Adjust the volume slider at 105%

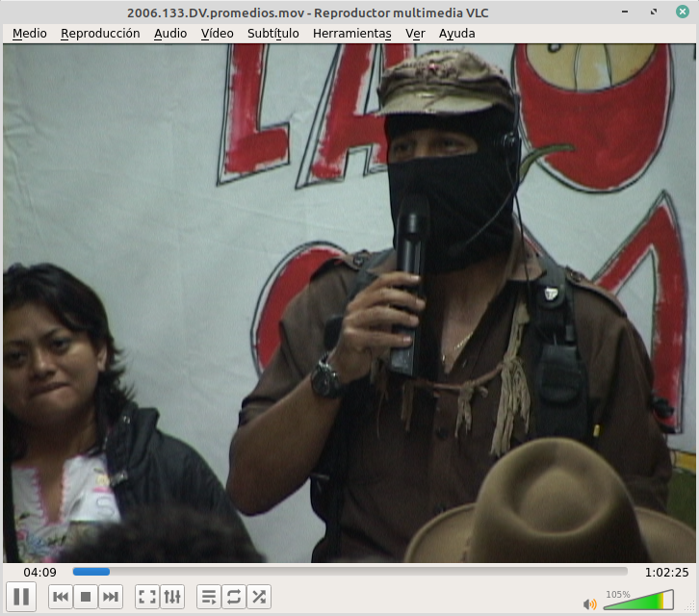pyautogui.click(x=638, y=600)
